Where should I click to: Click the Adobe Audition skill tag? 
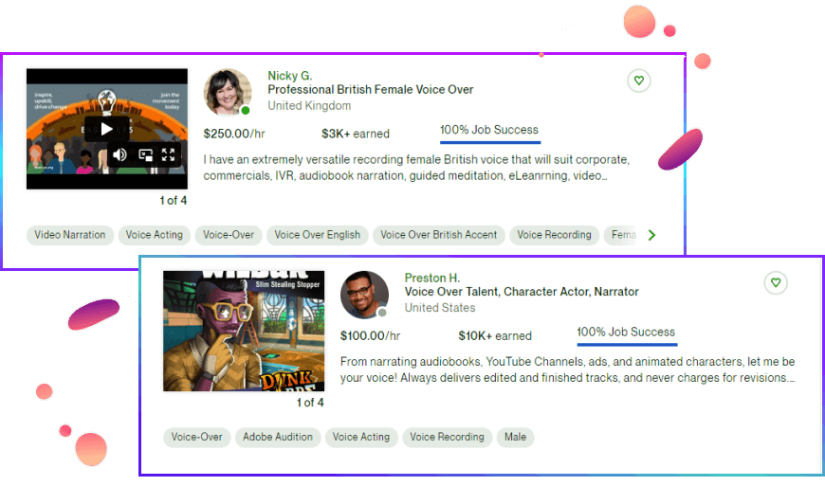(x=277, y=437)
